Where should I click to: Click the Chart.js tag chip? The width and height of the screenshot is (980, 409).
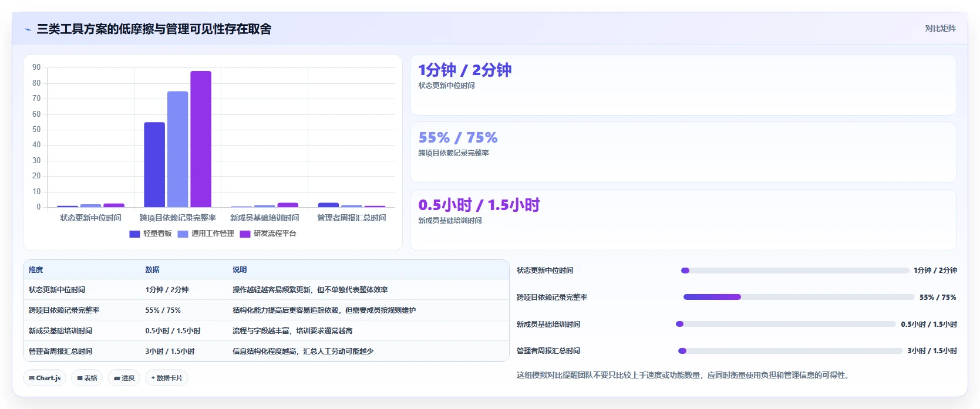coord(45,378)
